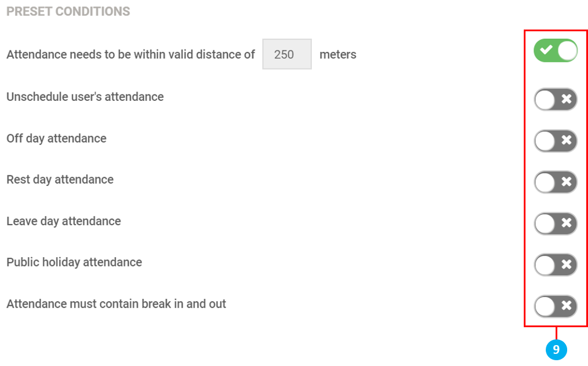Turn on the Off day attendance switch
The height and width of the screenshot is (366, 588).
(556, 141)
